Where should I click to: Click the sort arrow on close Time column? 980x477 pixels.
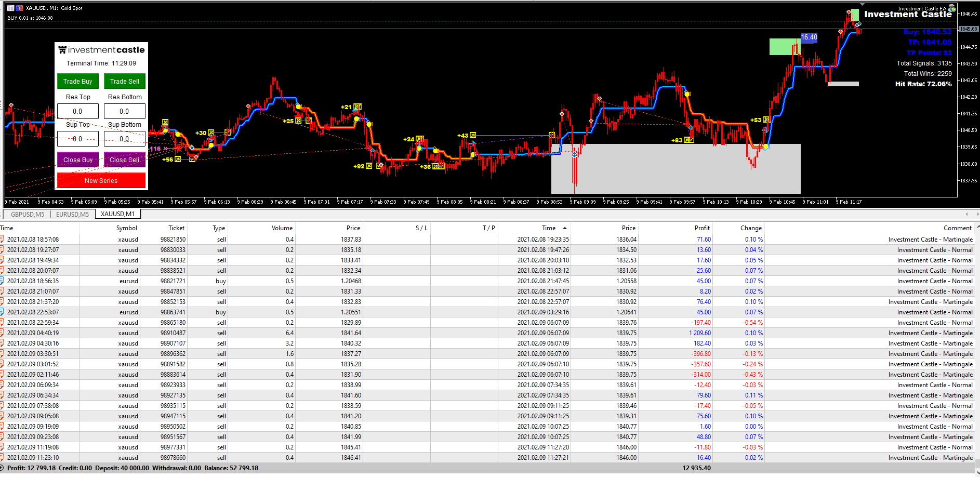[x=565, y=228]
